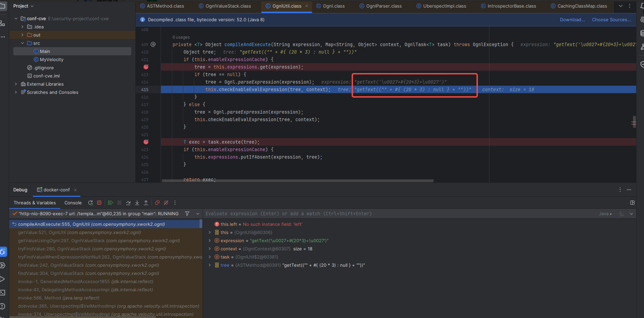
Task: Open the Services tool window icon
Action: (x=3, y=266)
